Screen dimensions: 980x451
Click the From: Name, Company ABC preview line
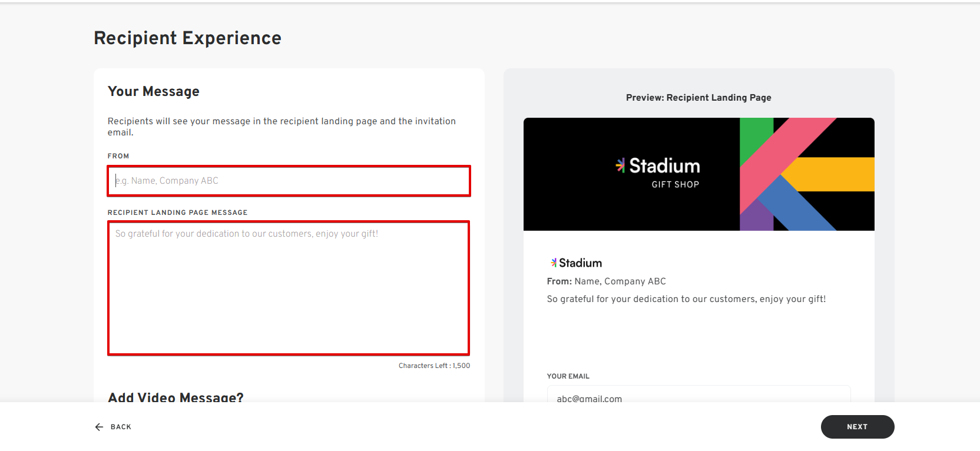606,281
